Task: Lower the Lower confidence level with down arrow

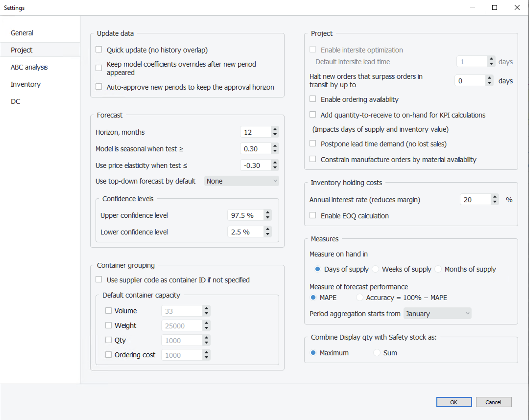Action: (267, 234)
